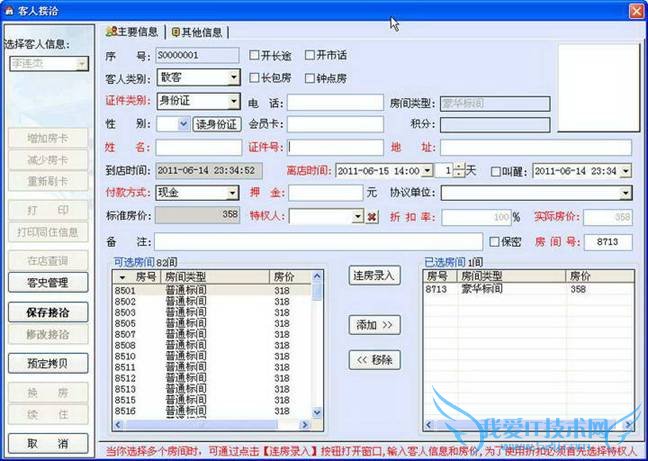Click the 证件号 input field
Viewport: 648px width, 461px height.
[335, 147]
